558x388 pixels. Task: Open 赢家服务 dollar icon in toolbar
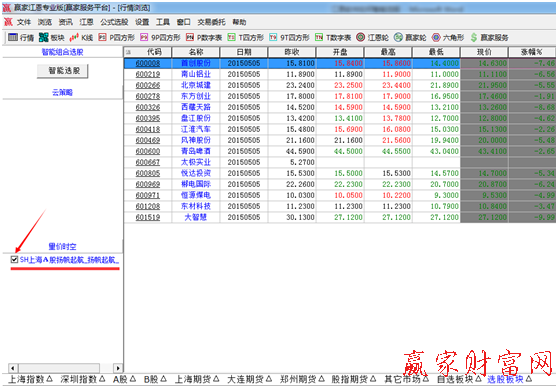pyautogui.click(x=474, y=37)
